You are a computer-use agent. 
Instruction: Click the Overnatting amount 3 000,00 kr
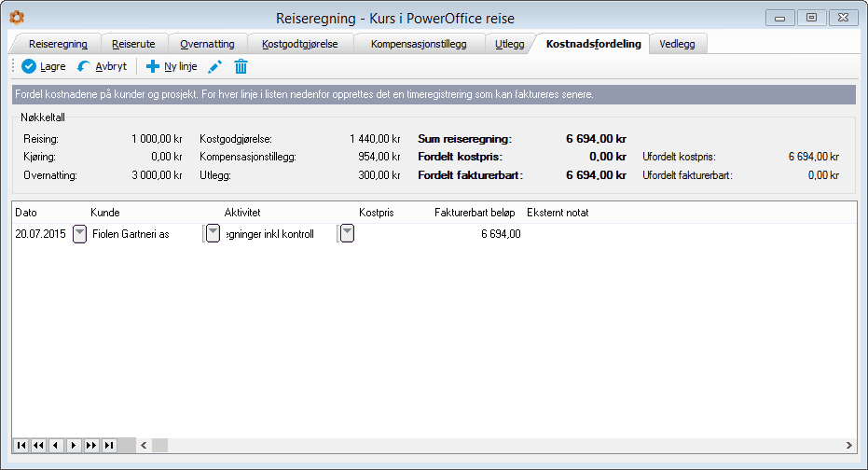click(x=157, y=175)
